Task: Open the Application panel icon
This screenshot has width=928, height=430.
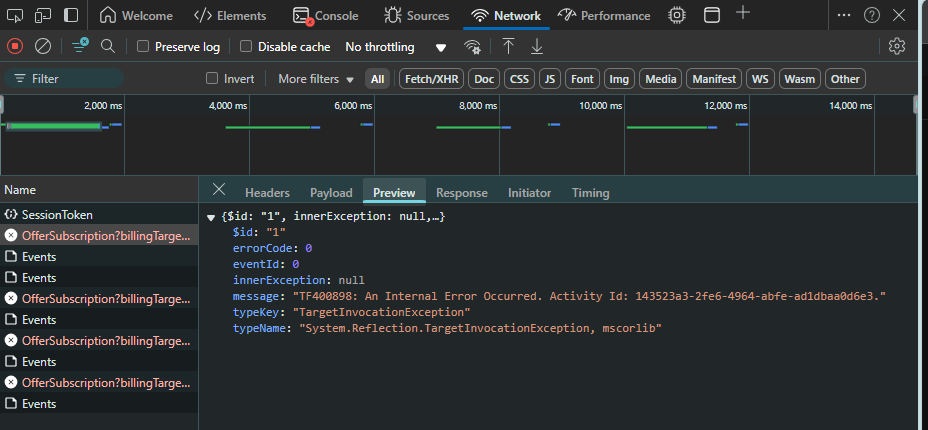Action: point(712,15)
